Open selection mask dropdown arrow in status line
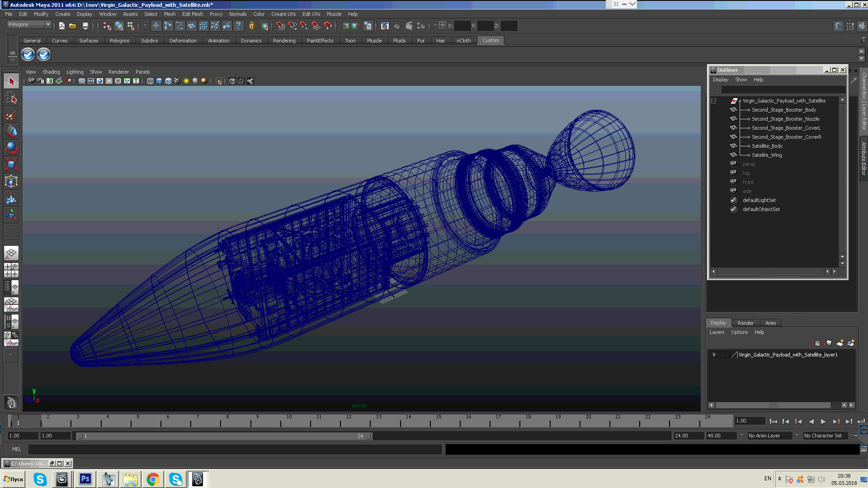The width and height of the screenshot is (868, 488). 145,26
